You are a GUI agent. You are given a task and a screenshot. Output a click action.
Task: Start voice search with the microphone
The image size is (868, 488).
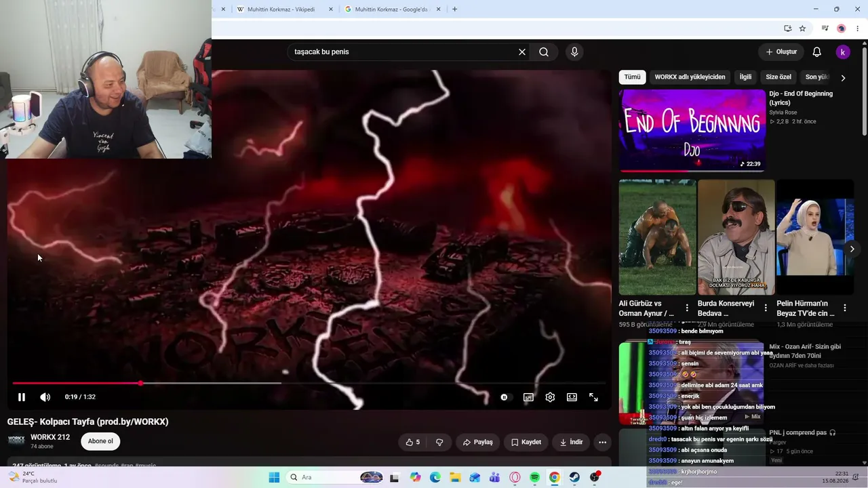pyautogui.click(x=574, y=52)
